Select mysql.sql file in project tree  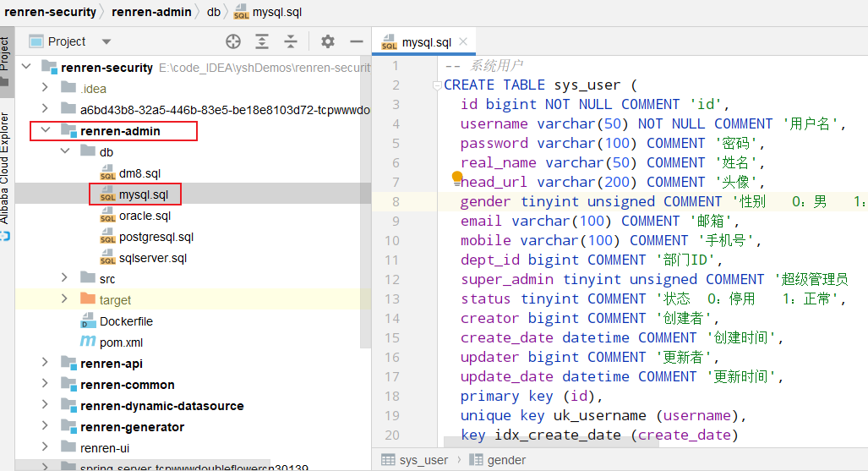[144, 194]
